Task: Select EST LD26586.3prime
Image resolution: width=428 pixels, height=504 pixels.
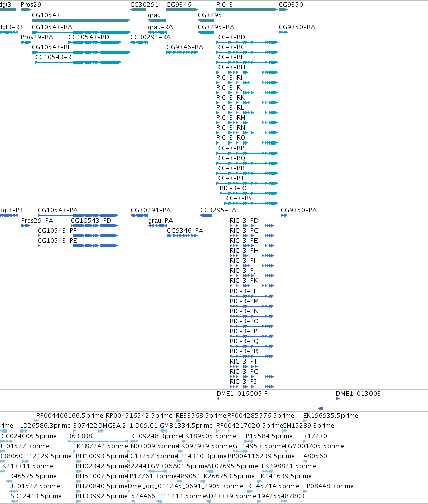Action: pos(45,426)
